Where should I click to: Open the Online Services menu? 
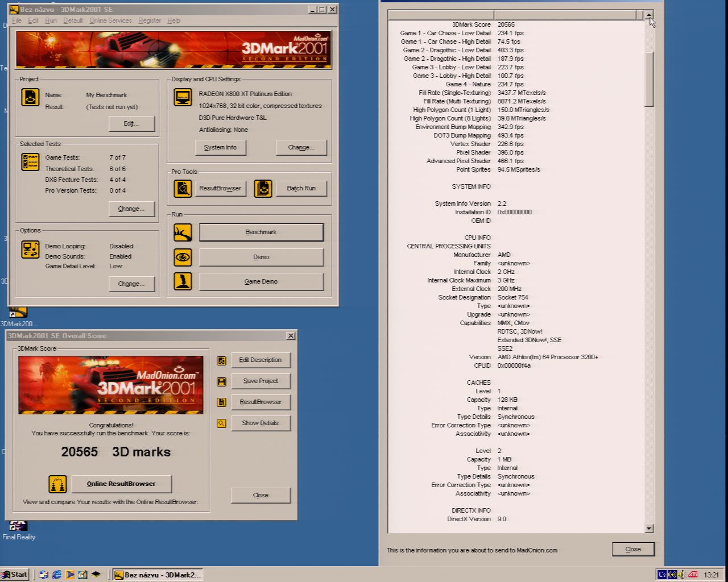pyautogui.click(x=110, y=20)
